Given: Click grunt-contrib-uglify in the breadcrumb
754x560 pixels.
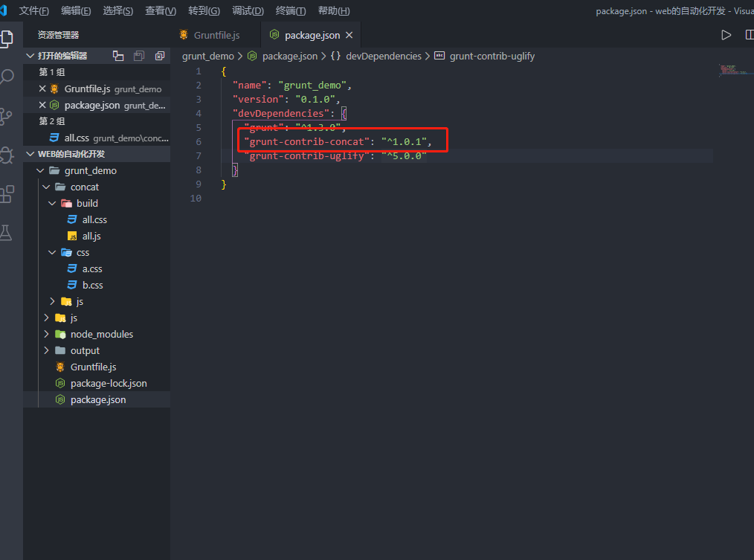Looking at the screenshot, I should (492, 57).
